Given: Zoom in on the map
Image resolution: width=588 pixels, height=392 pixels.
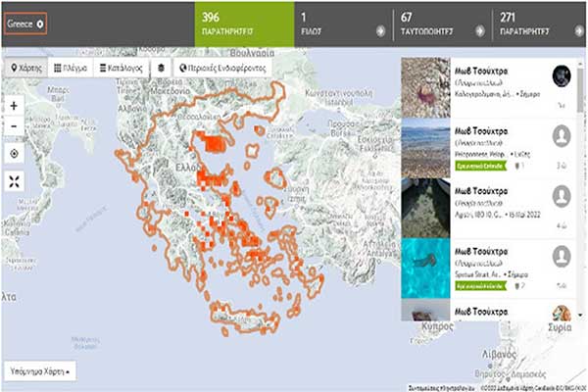Looking at the screenshot, I should pyautogui.click(x=14, y=106).
